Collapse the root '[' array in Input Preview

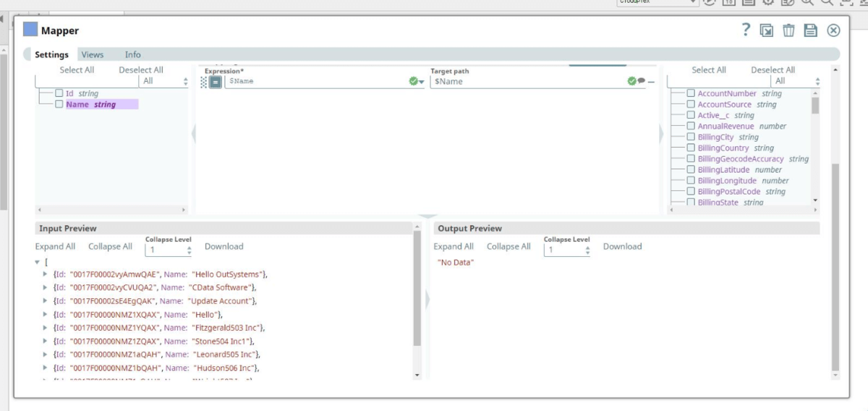pos(38,262)
